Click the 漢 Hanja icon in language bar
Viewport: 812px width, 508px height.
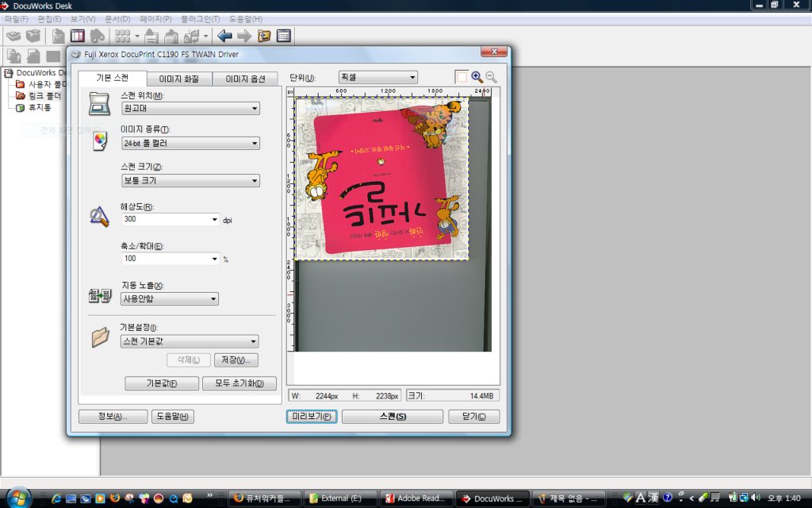tap(653, 498)
